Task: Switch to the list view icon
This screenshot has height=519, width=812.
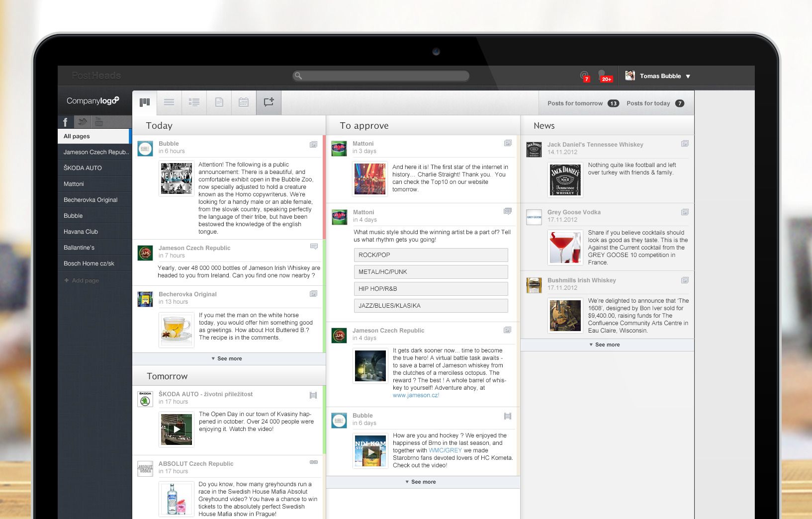Action: (x=169, y=102)
